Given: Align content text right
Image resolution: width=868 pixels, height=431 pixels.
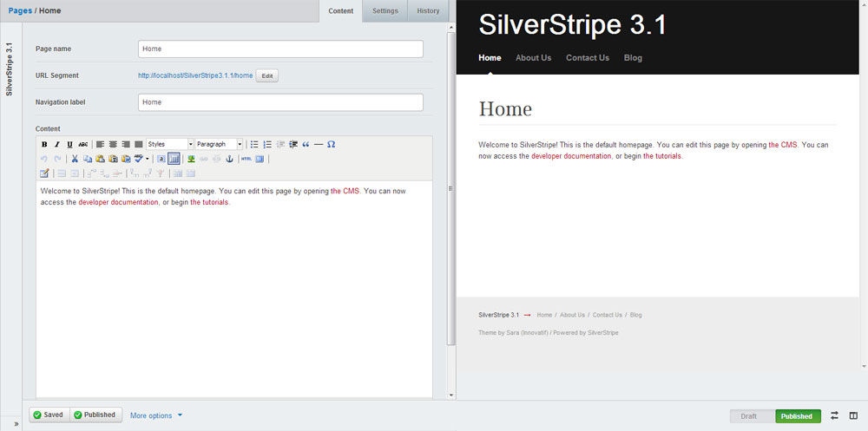Looking at the screenshot, I should click(126, 144).
